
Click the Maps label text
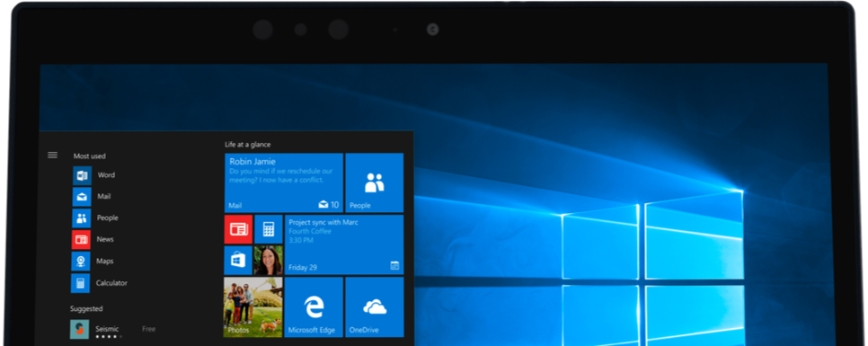click(105, 261)
